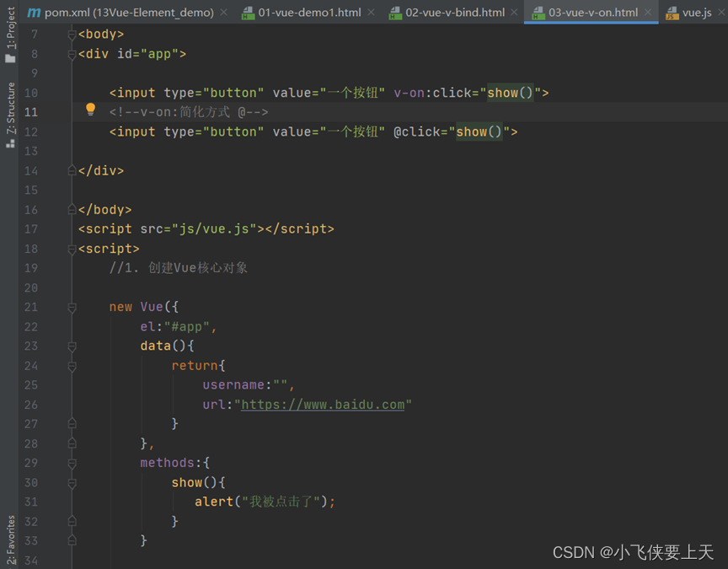Open the 02-vue-v-bind.html tab
Viewport: 728px width, 569px height.
(x=454, y=13)
